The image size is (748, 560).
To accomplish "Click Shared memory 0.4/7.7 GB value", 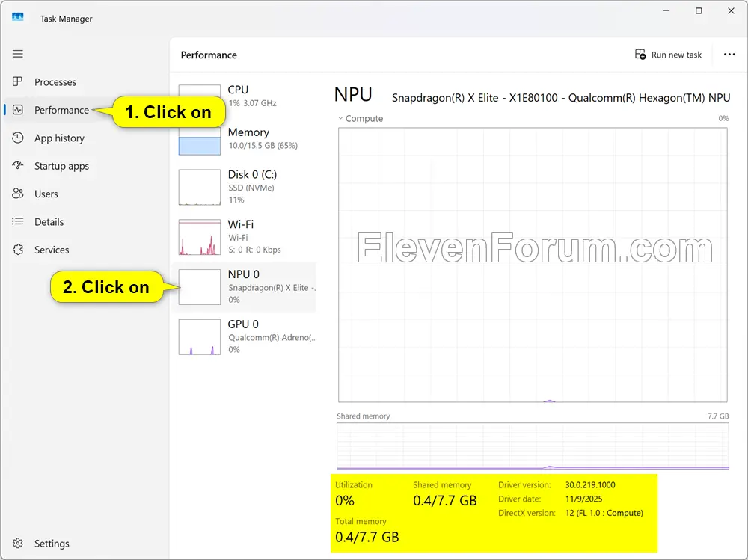I will click(x=445, y=500).
